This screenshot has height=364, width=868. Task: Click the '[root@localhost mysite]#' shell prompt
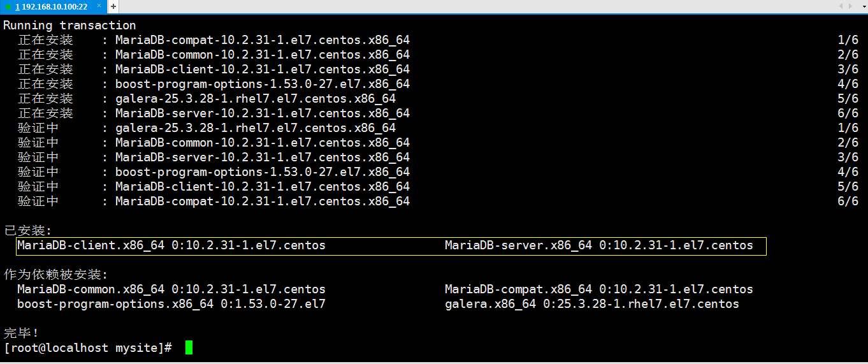pos(88,348)
